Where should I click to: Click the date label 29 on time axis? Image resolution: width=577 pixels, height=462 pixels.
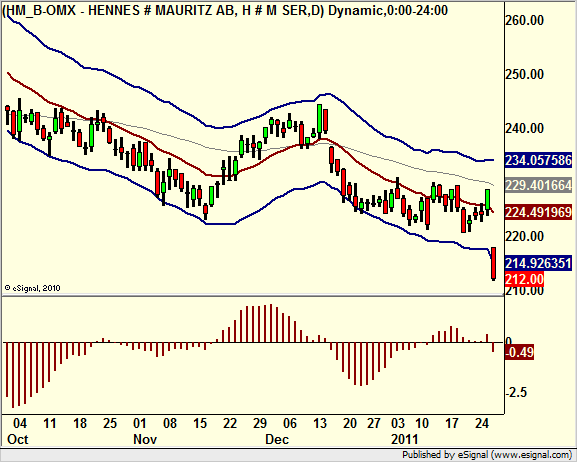pos(260,423)
